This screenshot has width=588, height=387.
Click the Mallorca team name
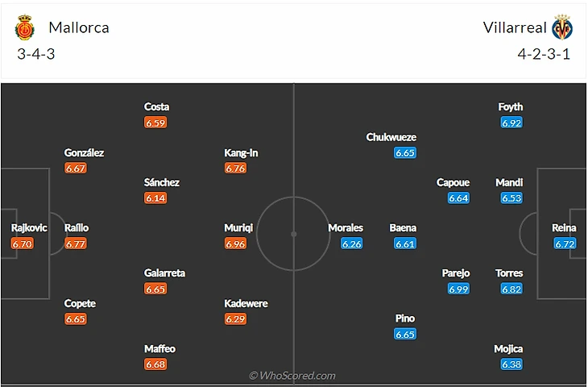click(79, 27)
